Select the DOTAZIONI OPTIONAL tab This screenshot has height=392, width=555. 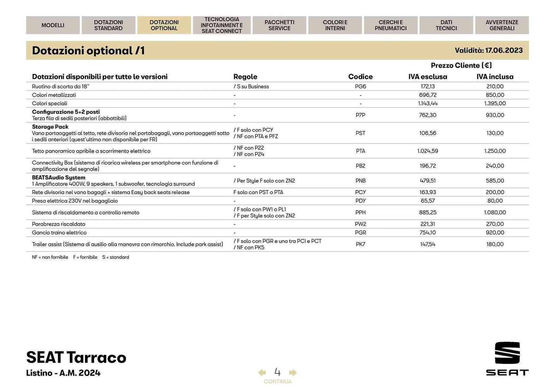point(164,25)
